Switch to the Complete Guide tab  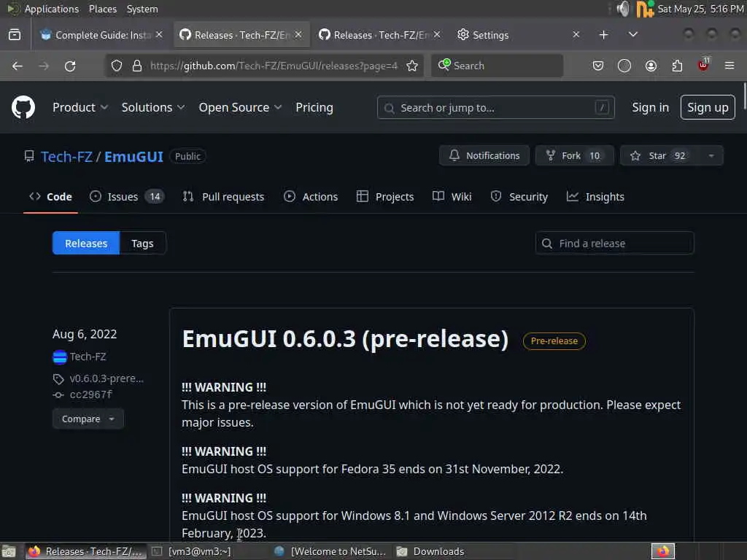(100, 35)
